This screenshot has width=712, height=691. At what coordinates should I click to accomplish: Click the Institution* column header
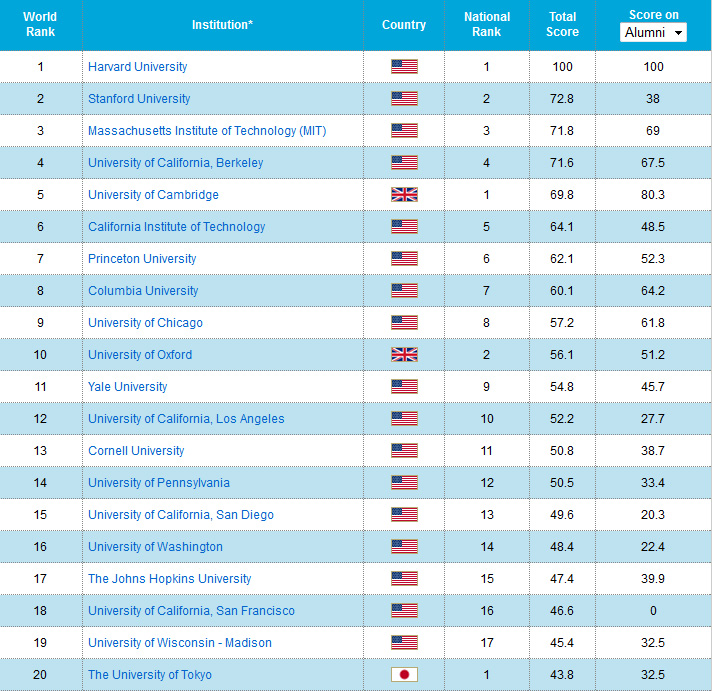click(x=222, y=25)
